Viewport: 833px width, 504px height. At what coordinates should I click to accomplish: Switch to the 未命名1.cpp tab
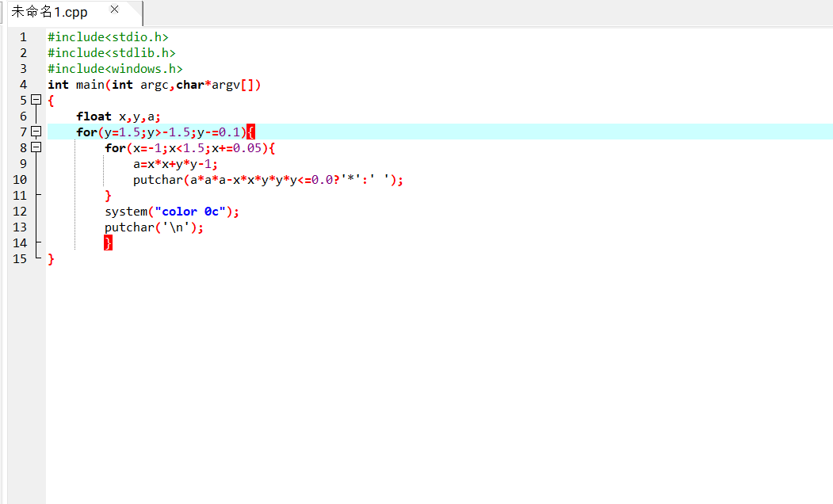49,12
